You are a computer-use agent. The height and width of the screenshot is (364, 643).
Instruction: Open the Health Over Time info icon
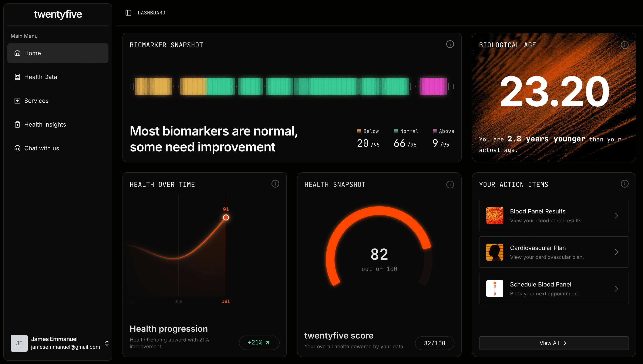[275, 184]
